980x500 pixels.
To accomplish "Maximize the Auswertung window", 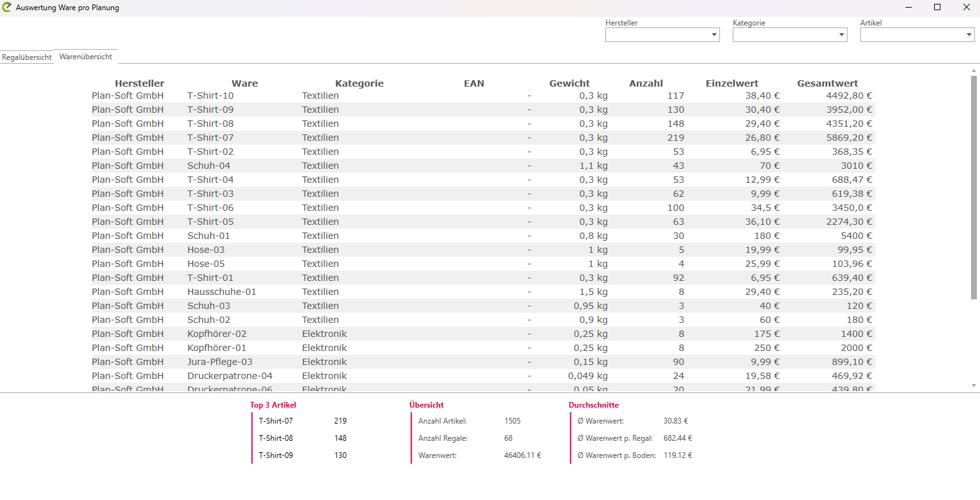I will click(x=937, y=8).
